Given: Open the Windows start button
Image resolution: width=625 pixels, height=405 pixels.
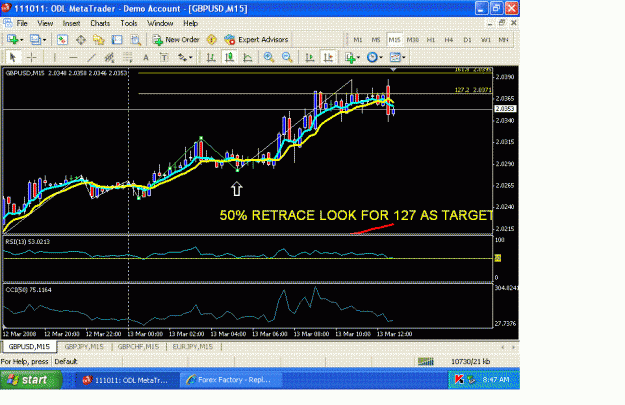Looking at the screenshot, I should coord(31,379).
